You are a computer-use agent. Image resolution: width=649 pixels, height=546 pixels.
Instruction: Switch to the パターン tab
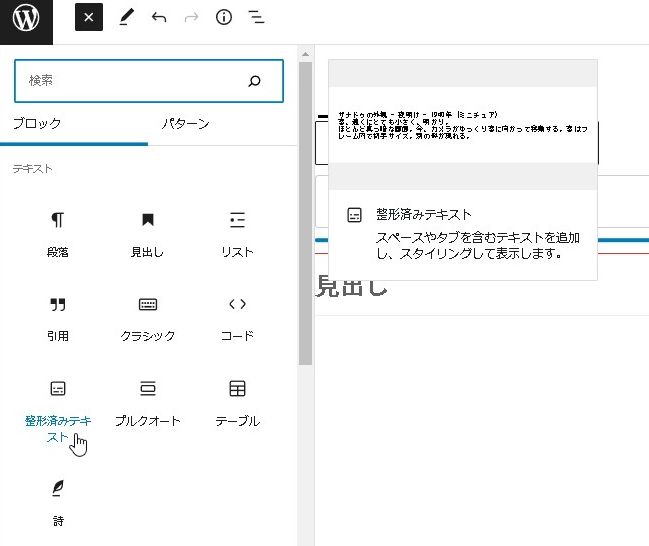click(185, 124)
